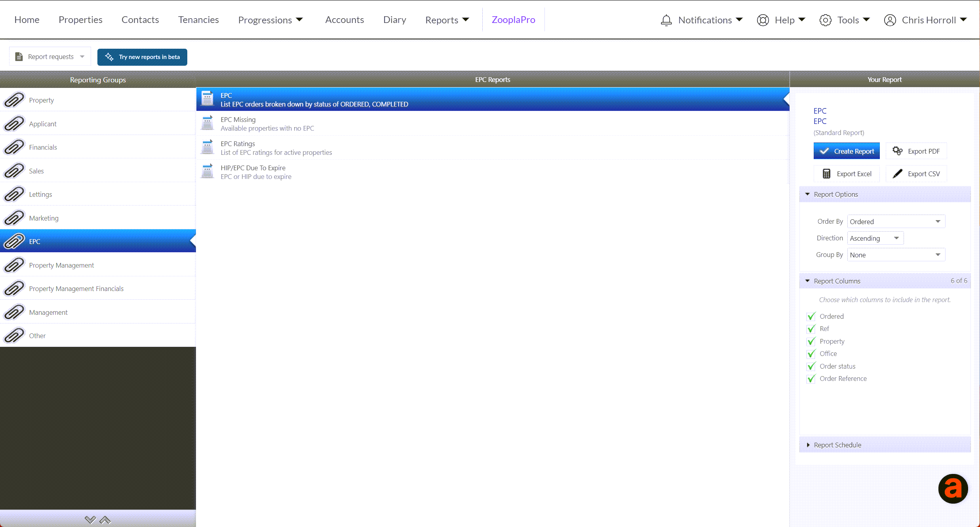Open the Group By dropdown
This screenshot has width=980, height=527.
[x=896, y=255]
